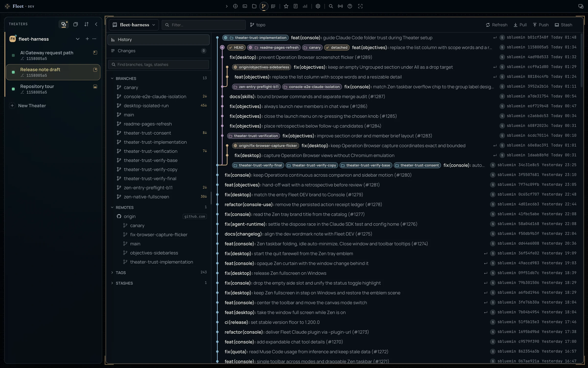Switch to the Changes tab
Viewport: 588px width, 368px height.
coord(159,51)
